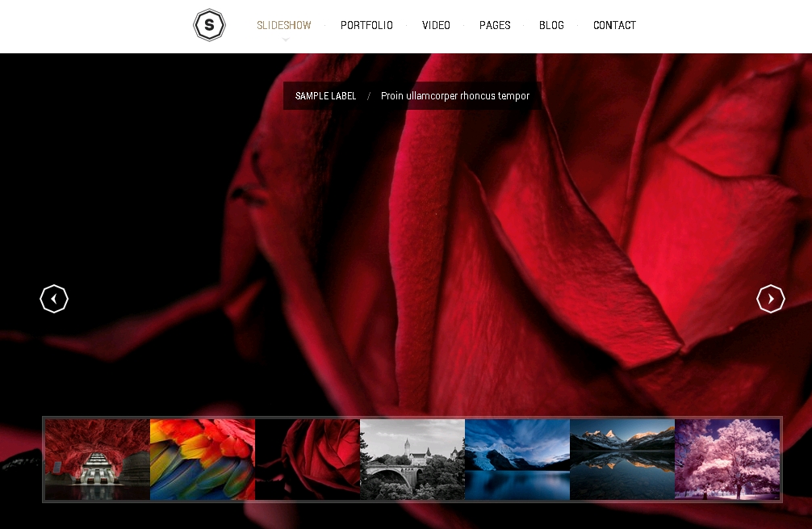
Task: Select the pink infrared tree thumbnail
Action: 726,460
